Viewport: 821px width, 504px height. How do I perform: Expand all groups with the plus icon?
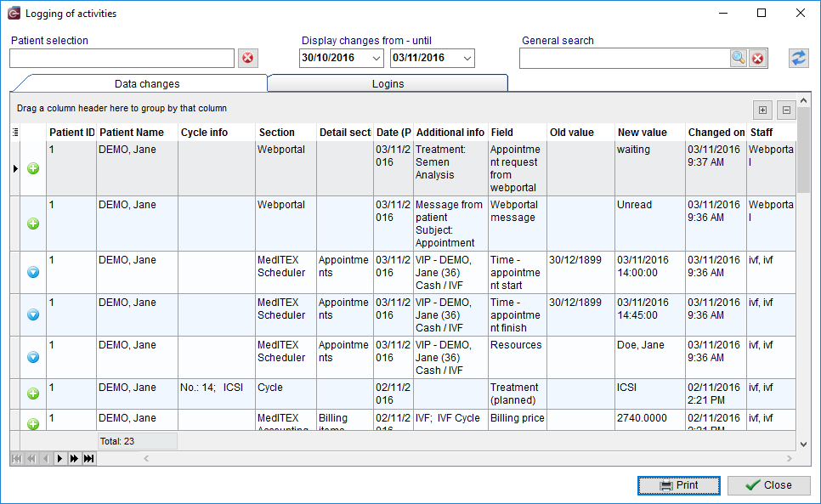tap(763, 110)
